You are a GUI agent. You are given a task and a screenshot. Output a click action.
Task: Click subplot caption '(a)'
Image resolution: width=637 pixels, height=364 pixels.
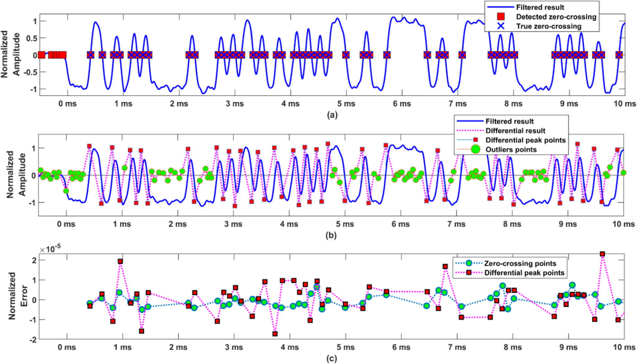[332, 115]
